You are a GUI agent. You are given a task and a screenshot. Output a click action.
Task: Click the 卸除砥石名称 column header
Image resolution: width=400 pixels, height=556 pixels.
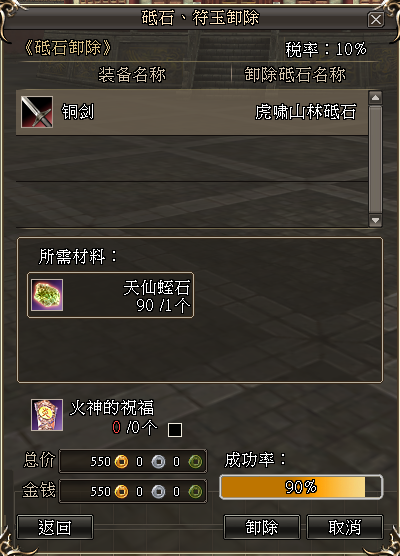coord(295,75)
